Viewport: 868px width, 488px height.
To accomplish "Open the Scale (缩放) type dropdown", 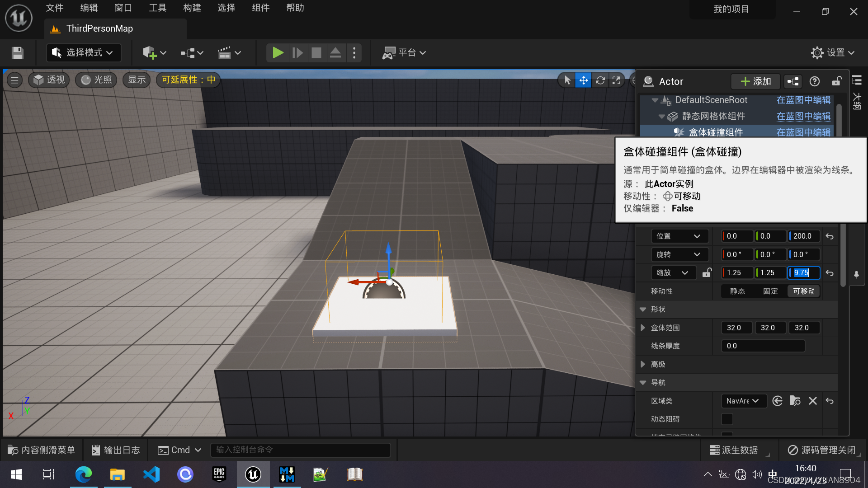I will tap(674, 273).
